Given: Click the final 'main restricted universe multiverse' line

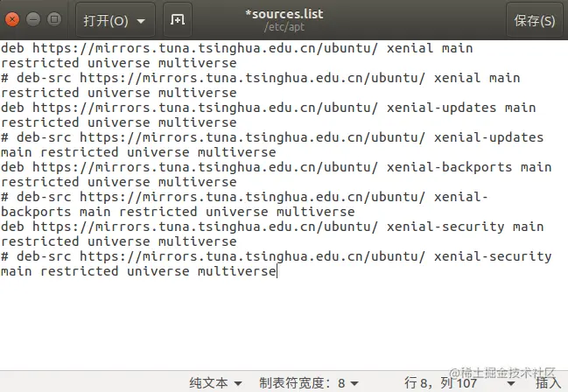Looking at the screenshot, I should pos(138,271).
